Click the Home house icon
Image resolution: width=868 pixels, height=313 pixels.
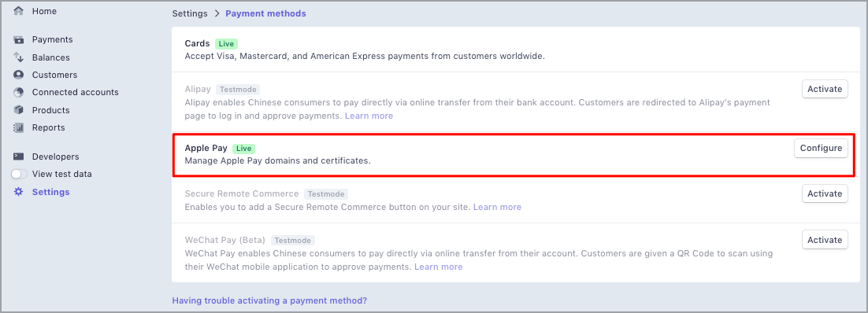tap(19, 11)
